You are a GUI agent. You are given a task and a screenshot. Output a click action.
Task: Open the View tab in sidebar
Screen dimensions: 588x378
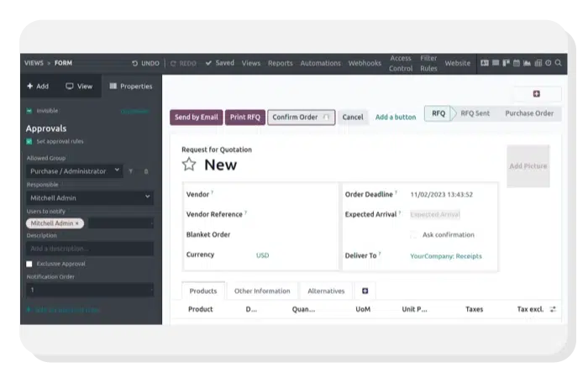click(79, 87)
